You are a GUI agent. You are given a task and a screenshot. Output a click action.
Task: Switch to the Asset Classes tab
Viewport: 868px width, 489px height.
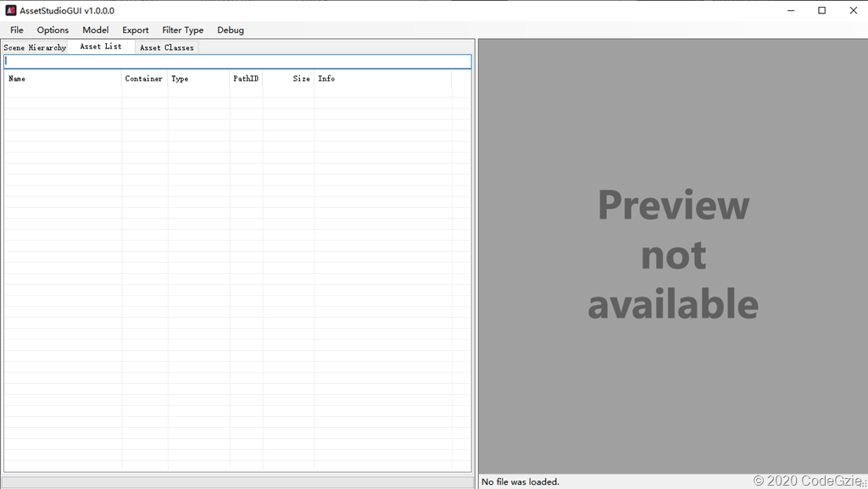[167, 47]
